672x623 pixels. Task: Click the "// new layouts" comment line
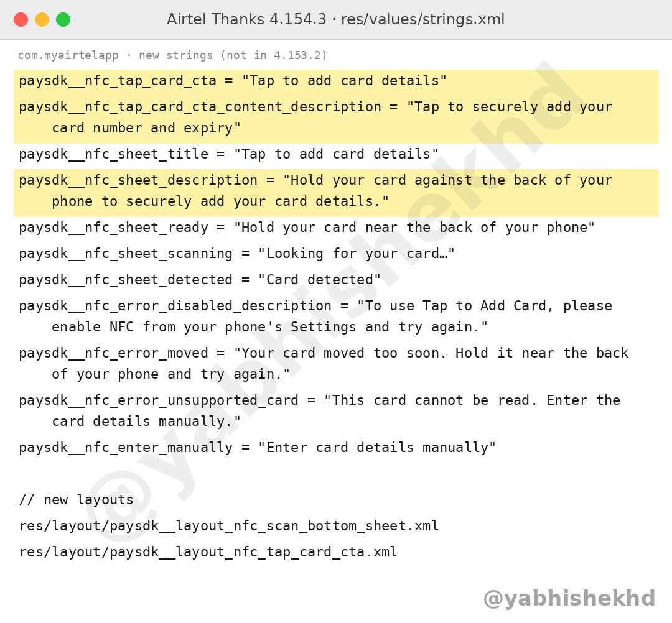(77, 500)
